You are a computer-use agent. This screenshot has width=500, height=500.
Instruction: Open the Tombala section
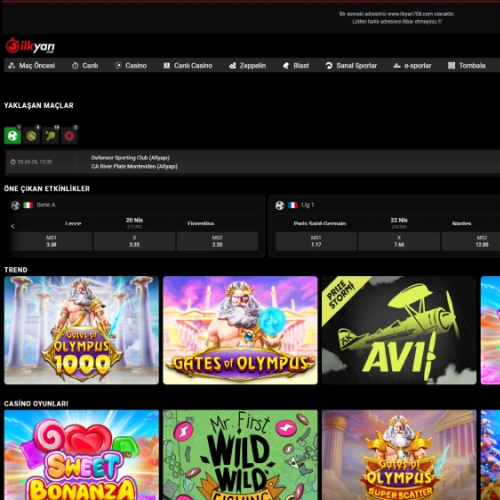467,66
